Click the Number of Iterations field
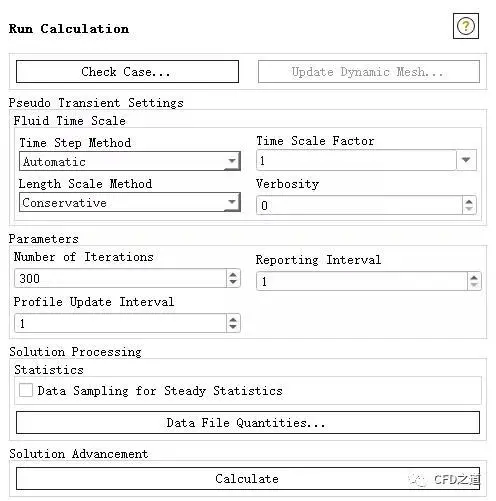 120,278
